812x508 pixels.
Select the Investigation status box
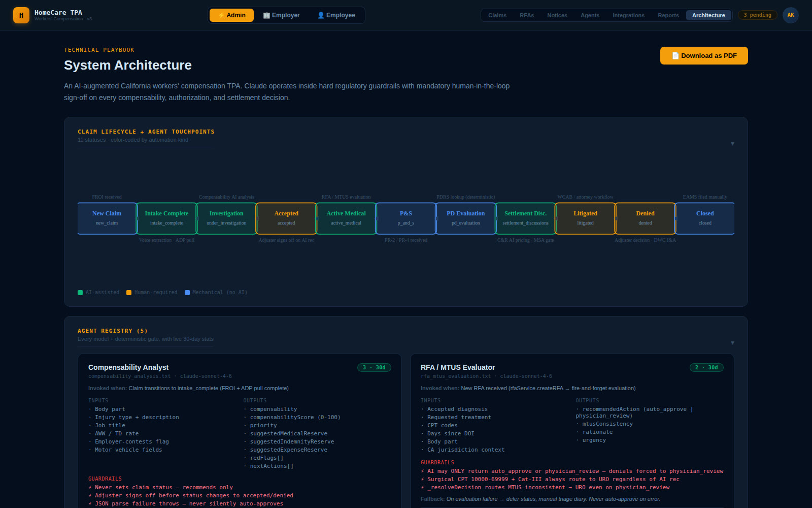[226, 218]
